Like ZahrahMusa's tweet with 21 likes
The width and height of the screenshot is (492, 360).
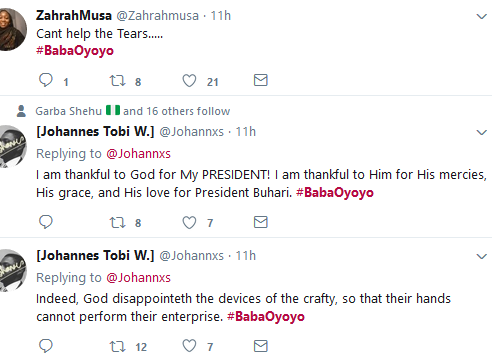(x=189, y=81)
